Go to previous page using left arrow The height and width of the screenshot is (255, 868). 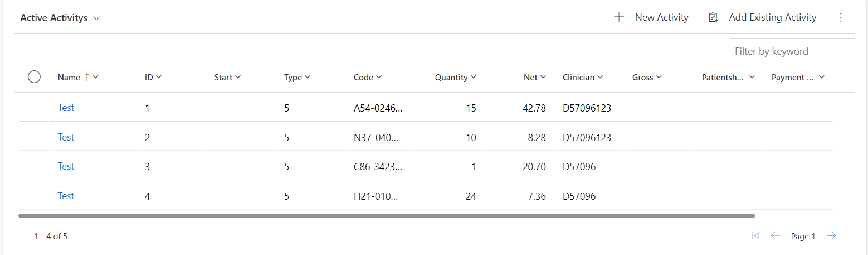[x=775, y=236]
